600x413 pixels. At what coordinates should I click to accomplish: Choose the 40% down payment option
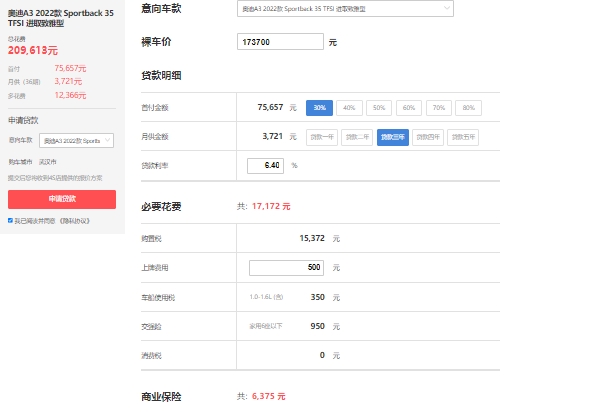pos(349,107)
